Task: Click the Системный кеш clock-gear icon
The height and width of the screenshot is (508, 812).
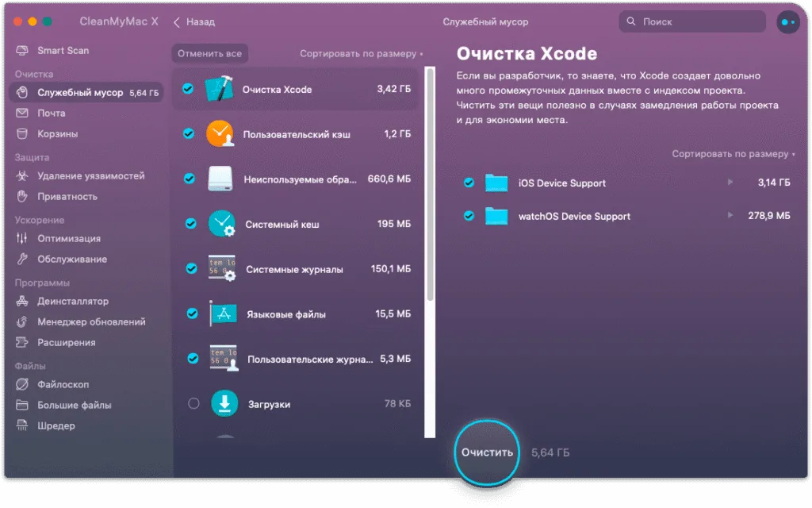Action: 222,223
